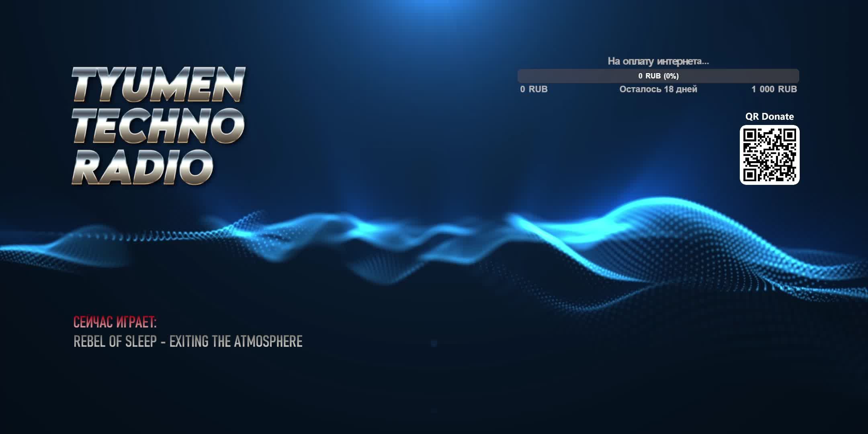Viewport: 868px width, 434px height.
Task: Click the QR code's top-right finder square
Action: pyautogui.click(x=790, y=135)
